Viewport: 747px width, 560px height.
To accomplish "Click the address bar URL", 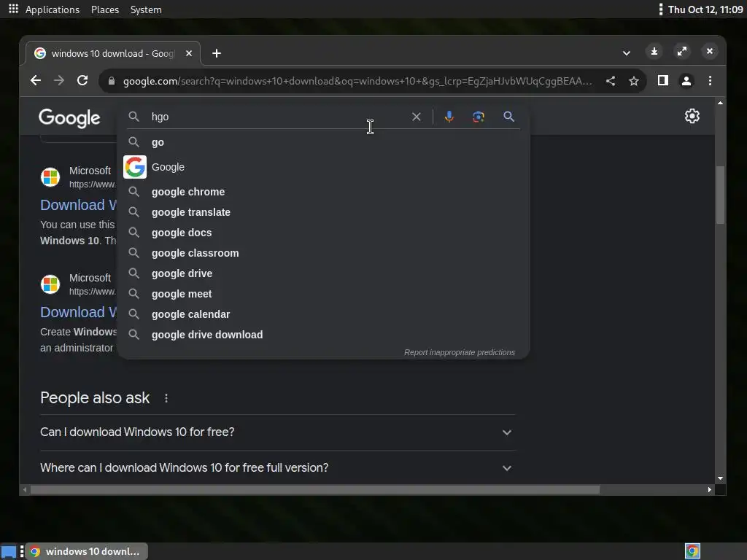I will click(357, 81).
